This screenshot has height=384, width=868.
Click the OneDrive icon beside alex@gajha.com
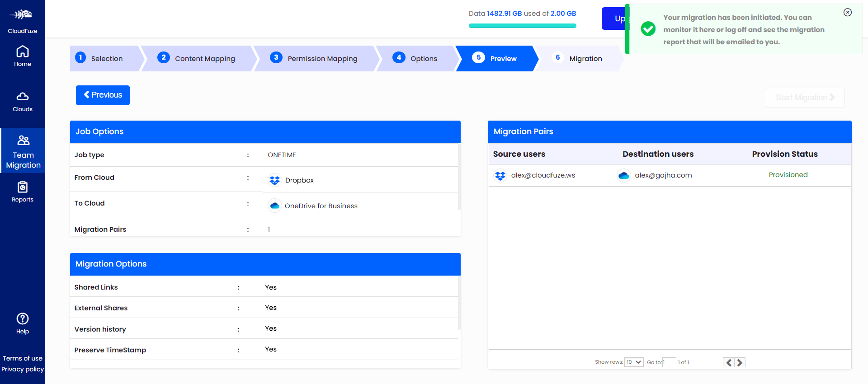623,175
